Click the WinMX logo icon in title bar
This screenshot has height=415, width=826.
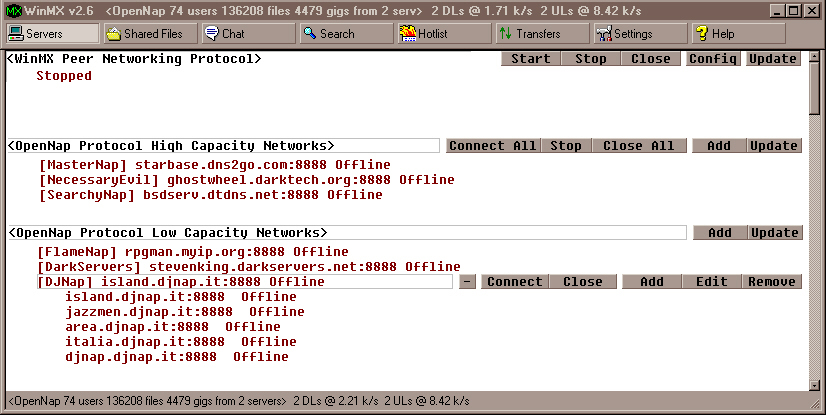coord(14,11)
